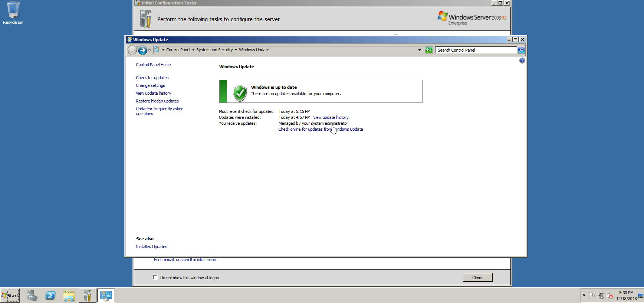Switch to Initial Configuration Tasks taskbar button

[88, 296]
